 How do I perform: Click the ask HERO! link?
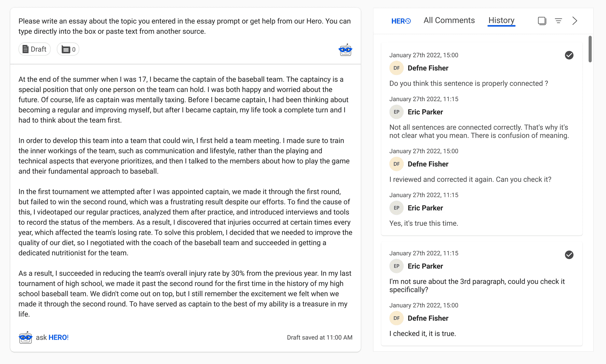58,337
